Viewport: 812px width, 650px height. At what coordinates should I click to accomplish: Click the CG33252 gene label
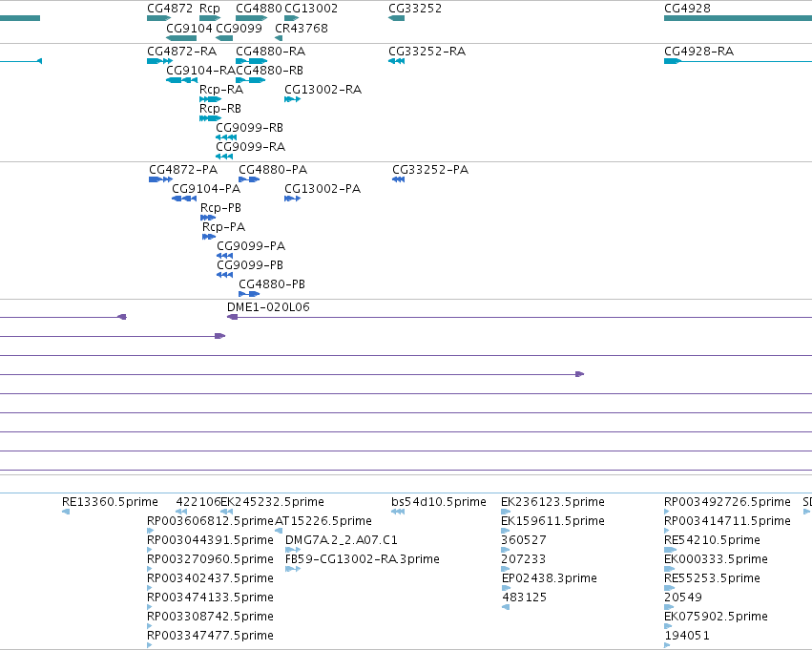pyautogui.click(x=415, y=9)
